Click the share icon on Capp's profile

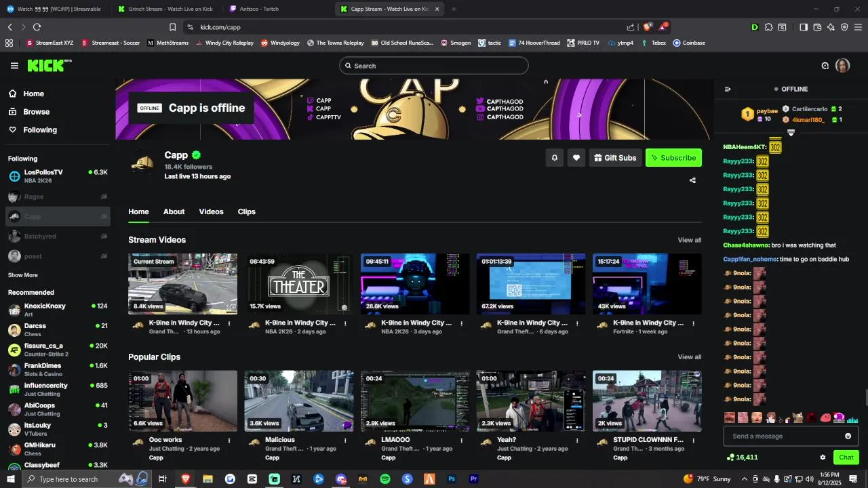692,180
